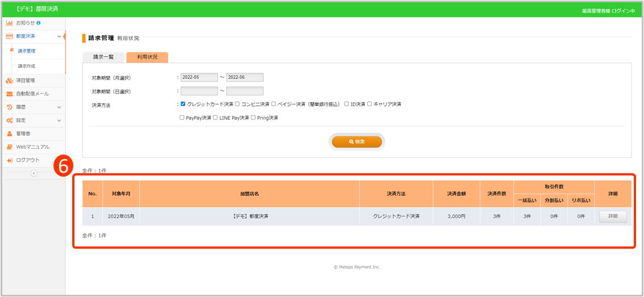
Task: Switch to the 請求一覧 tab
Action: point(103,57)
